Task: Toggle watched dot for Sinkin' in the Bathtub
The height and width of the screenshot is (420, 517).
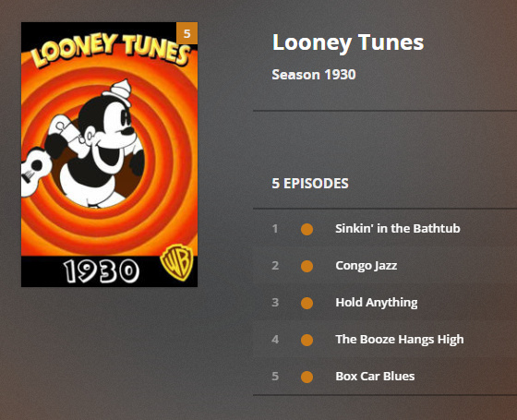Action: pos(307,229)
